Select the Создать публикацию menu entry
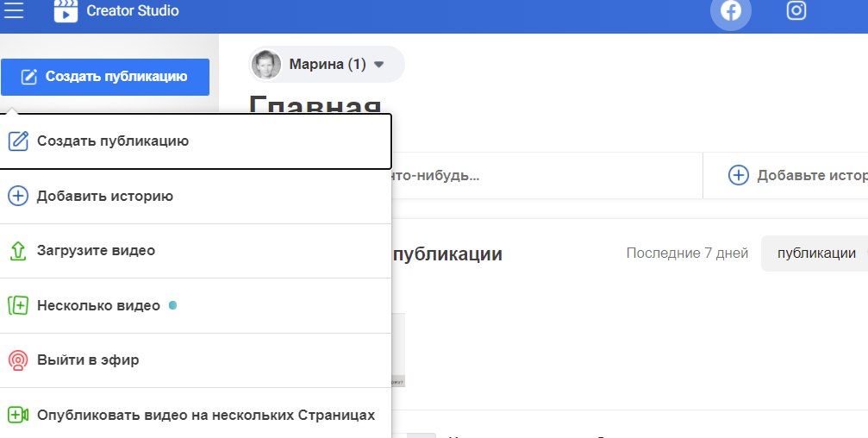 [x=195, y=141]
